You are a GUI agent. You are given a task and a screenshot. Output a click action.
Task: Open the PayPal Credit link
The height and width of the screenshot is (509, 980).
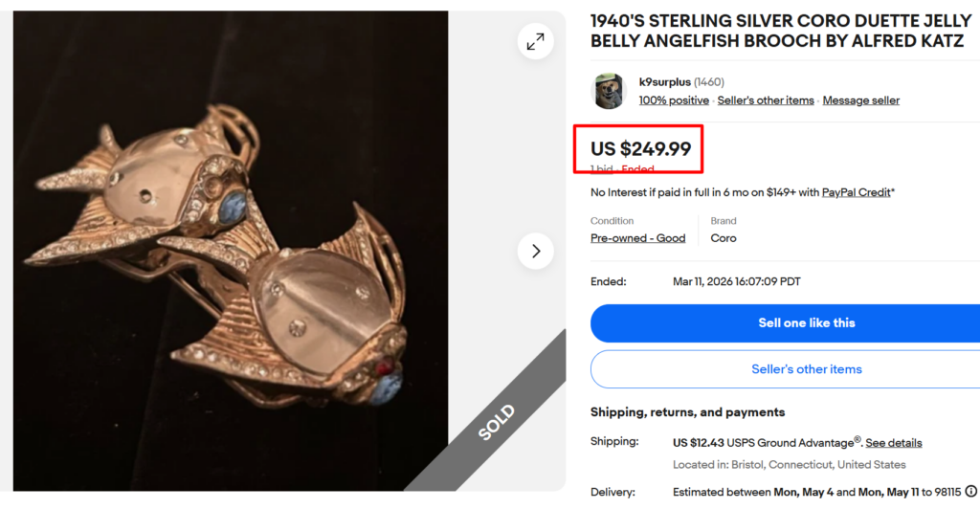pos(856,192)
